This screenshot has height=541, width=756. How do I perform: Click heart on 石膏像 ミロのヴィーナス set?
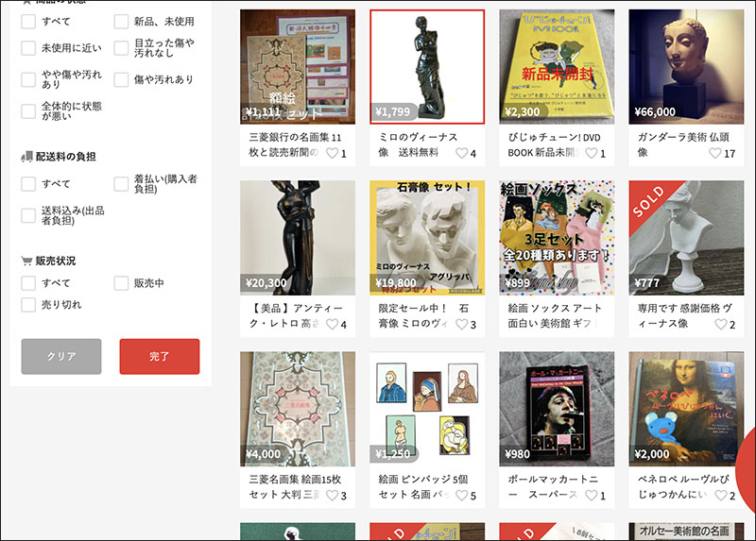tap(461, 324)
